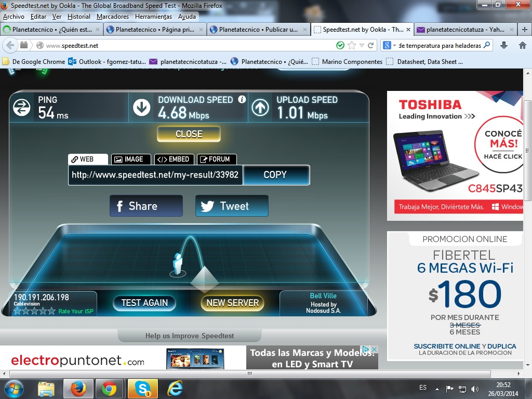Open Windows Start menu orb
This screenshot has width=532, height=399.
[14, 389]
